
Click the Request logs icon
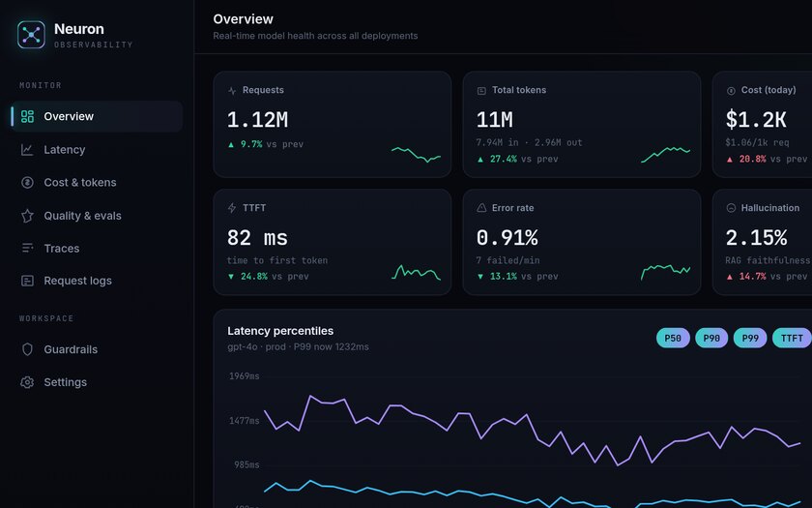coord(27,281)
